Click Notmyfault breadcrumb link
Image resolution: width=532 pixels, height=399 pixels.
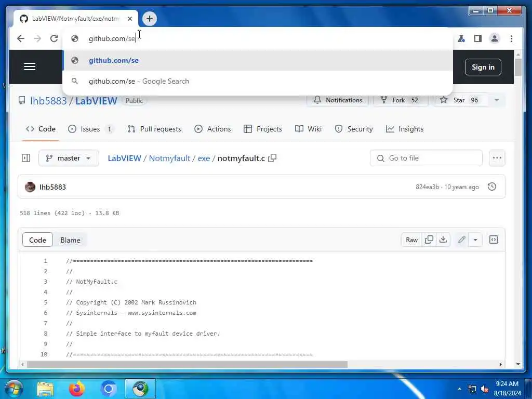coord(169,158)
